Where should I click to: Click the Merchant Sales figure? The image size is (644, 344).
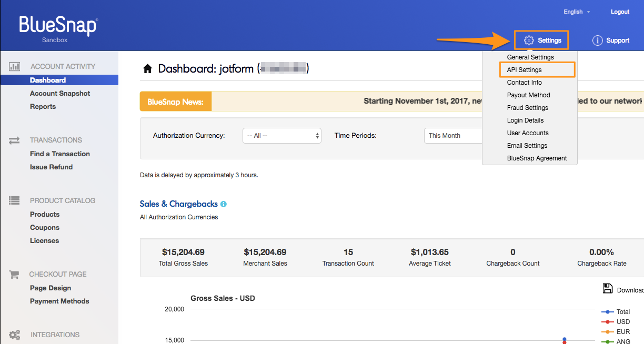pos(265,252)
